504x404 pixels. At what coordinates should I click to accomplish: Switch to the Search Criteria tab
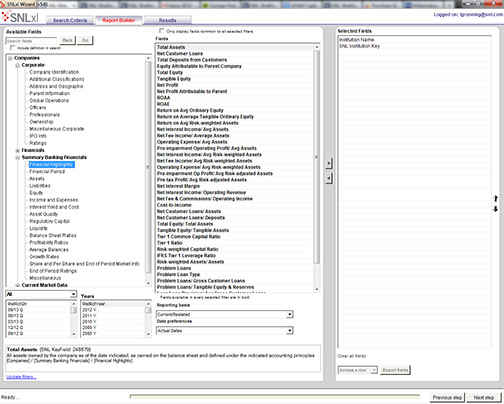point(70,20)
